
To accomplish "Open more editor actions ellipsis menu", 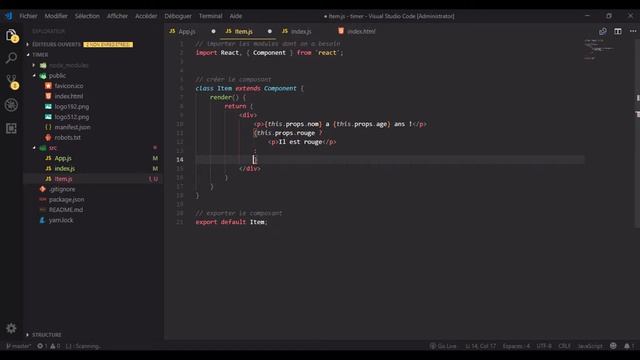I will (x=633, y=31).
